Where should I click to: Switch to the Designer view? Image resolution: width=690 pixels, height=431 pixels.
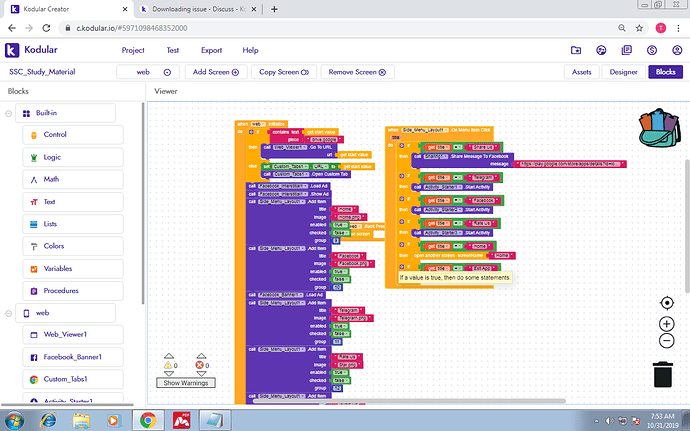point(623,72)
